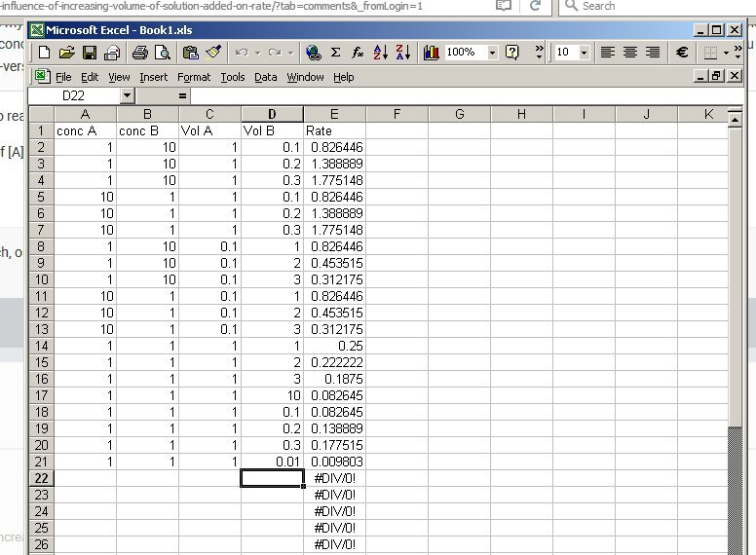Sort ascending with the A-Z icon

tap(381, 53)
